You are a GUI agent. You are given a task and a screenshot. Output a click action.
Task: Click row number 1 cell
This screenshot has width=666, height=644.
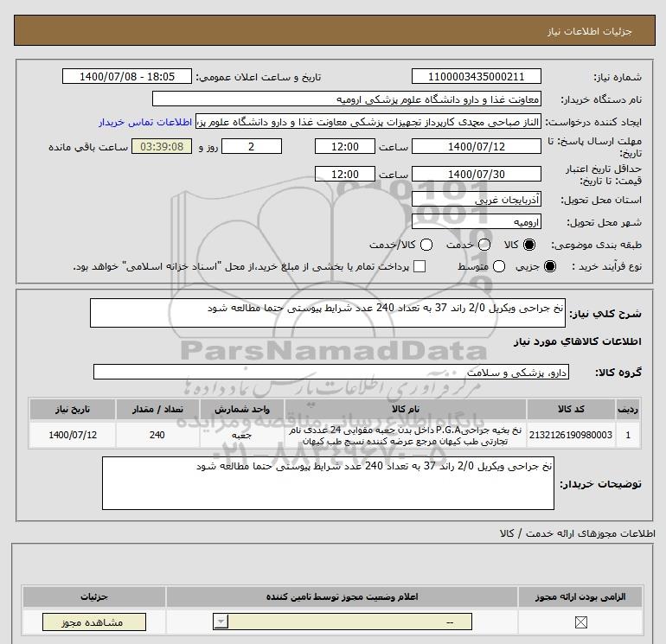pyautogui.click(x=628, y=435)
